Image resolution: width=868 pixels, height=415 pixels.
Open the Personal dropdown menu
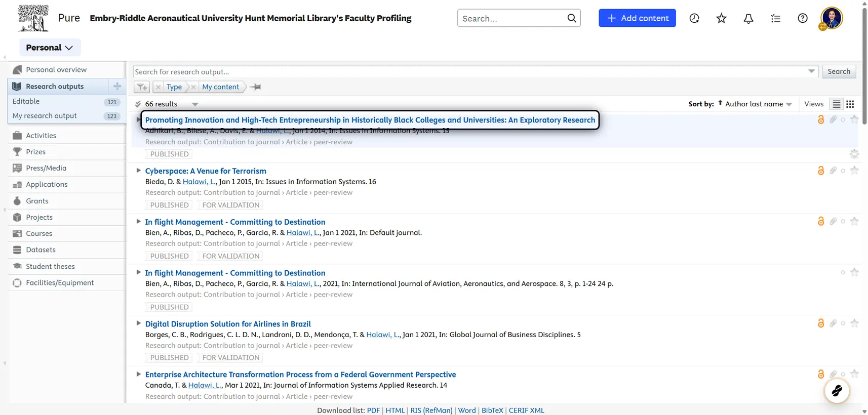tap(50, 48)
